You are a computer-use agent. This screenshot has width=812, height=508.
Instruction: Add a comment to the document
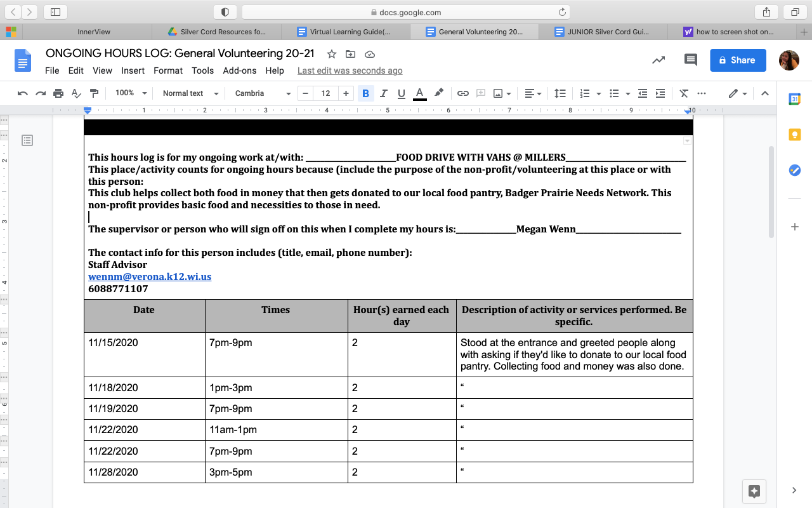(x=481, y=93)
